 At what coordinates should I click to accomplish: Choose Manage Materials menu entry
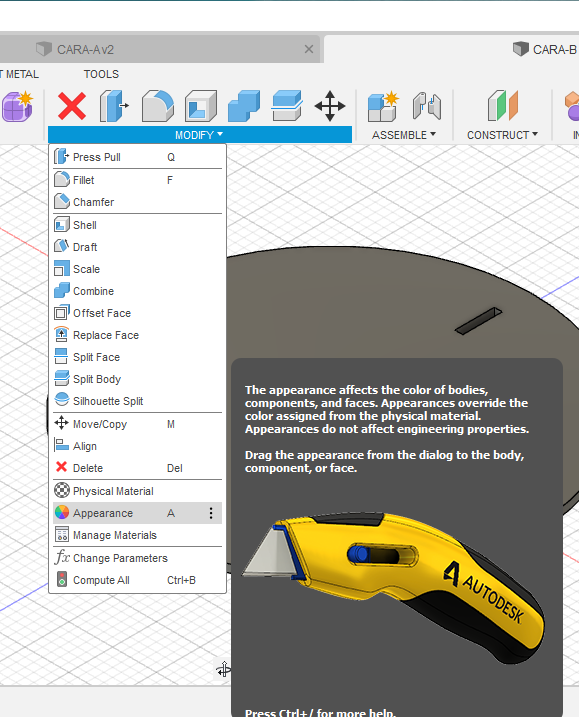(137, 535)
